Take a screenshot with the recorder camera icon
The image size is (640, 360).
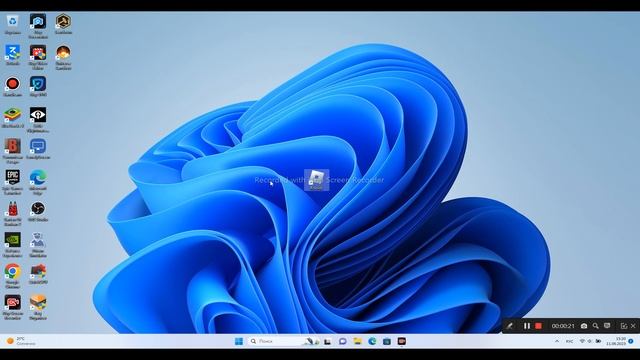(584, 326)
